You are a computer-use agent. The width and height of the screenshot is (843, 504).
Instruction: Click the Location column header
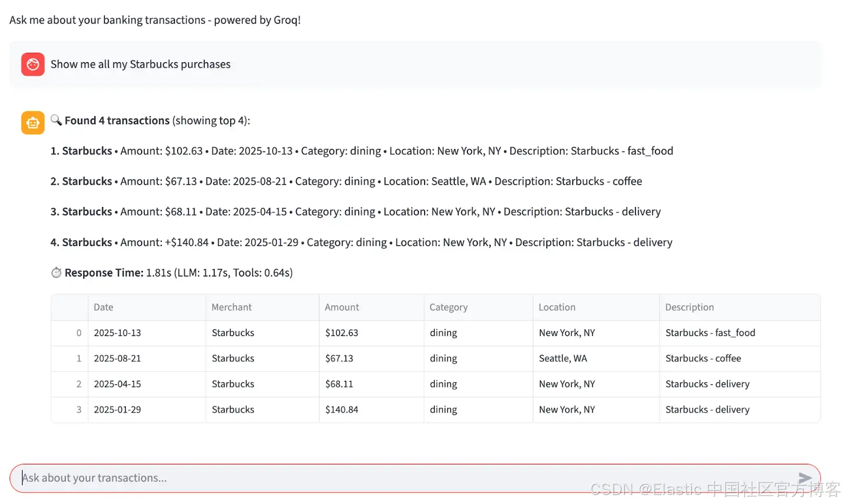pos(596,308)
